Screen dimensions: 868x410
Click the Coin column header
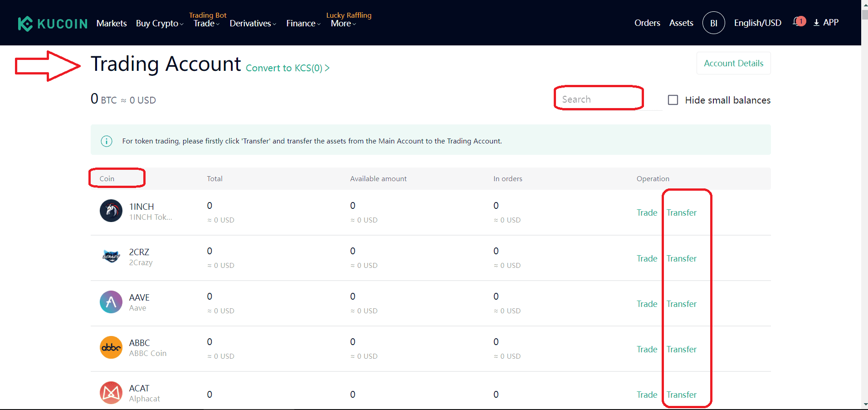click(107, 178)
